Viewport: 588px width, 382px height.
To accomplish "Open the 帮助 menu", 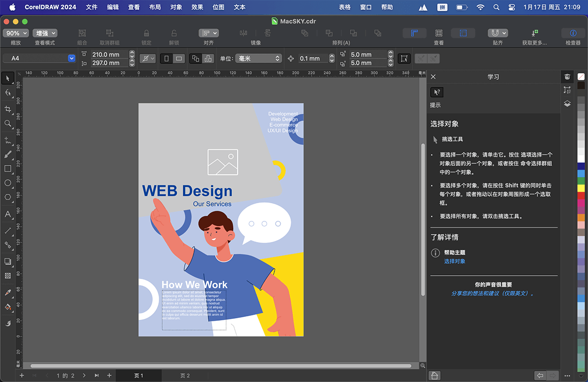I will pyautogui.click(x=387, y=7).
